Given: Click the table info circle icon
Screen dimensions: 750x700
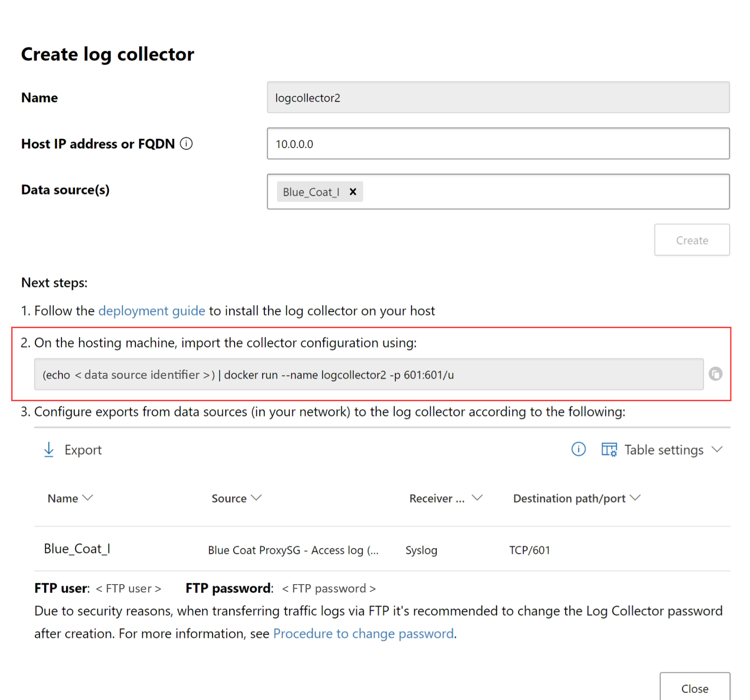Looking at the screenshot, I should (x=578, y=449).
